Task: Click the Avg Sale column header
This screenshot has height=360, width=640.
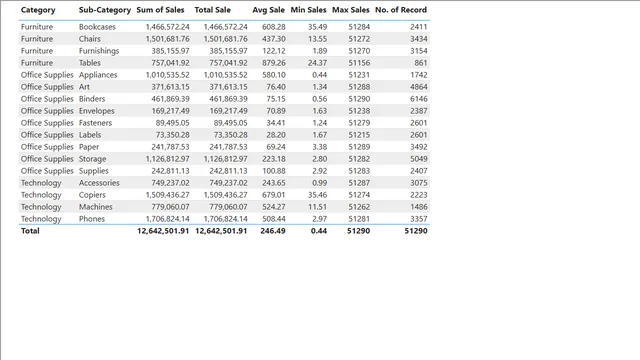Action: point(268,10)
